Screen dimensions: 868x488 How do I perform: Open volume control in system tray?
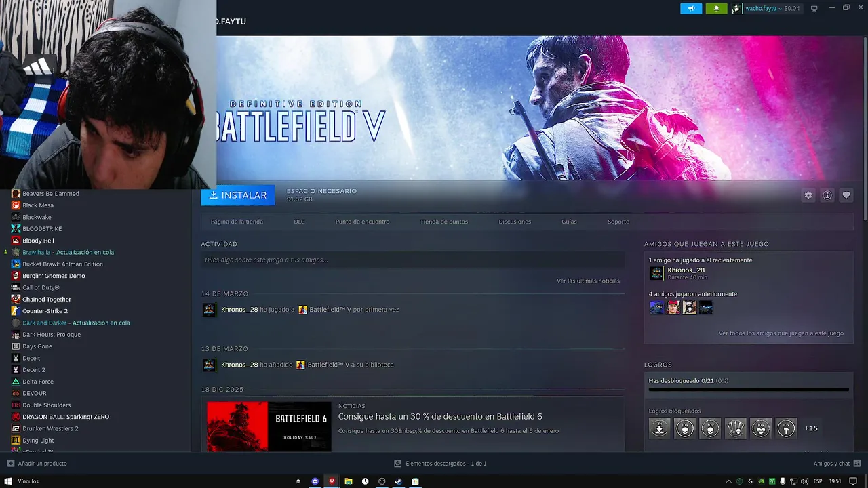[804, 481]
